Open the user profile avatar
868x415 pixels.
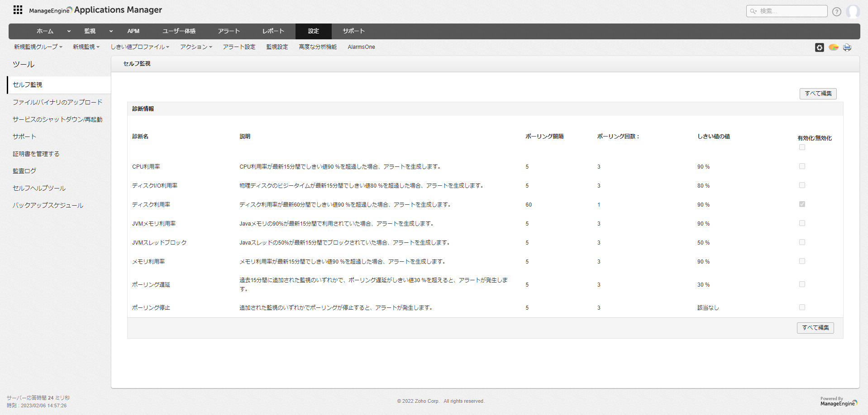point(853,11)
